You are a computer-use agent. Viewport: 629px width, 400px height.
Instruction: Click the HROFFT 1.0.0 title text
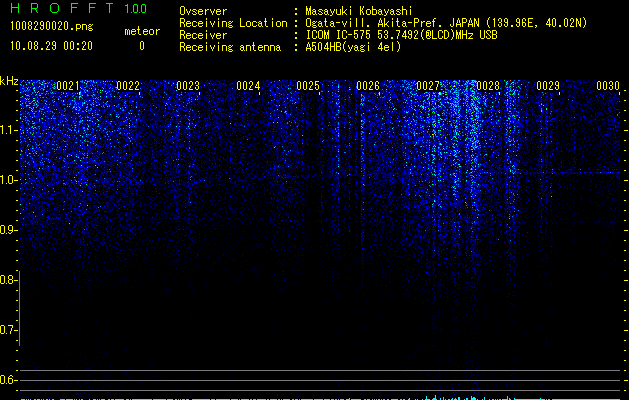pyautogui.click(x=78, y=8)
